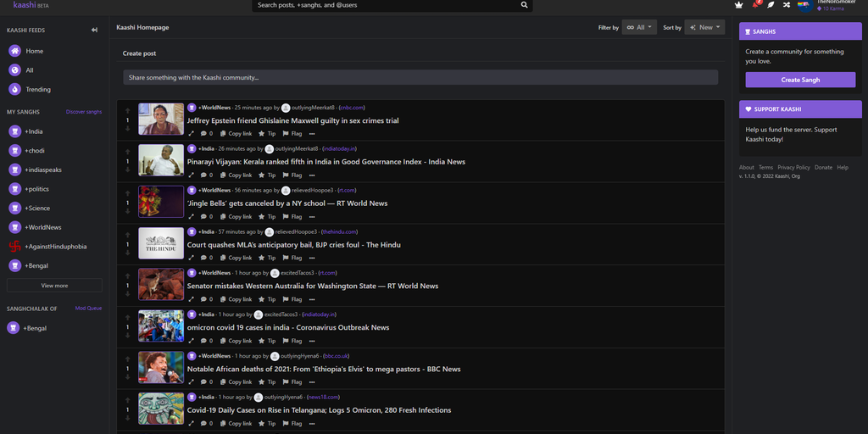The width and height of the screenshot is (868, 434).
Task: Open the Discover sanghs link
Action: [84, 112]
